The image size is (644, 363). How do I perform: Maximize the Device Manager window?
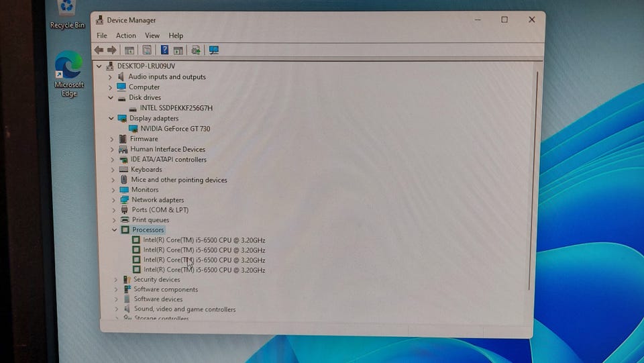point(504,19)
